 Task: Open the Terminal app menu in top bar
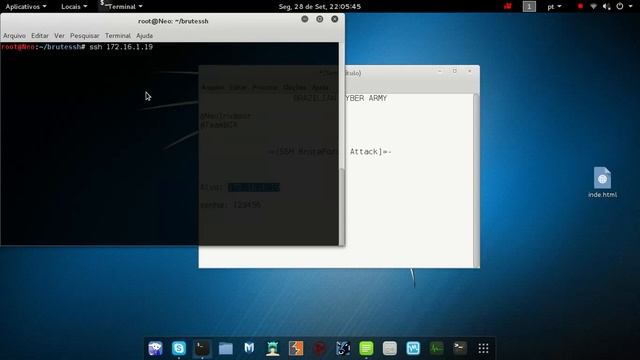point(122,7)
